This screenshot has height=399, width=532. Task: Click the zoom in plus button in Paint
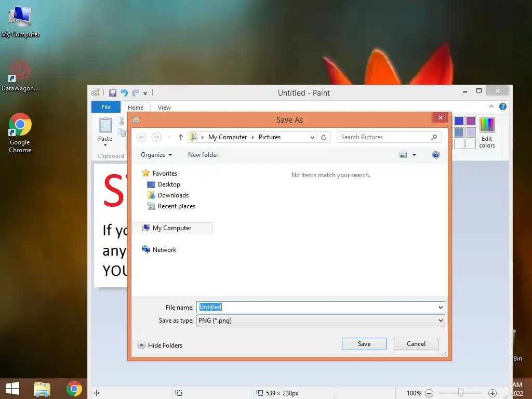(x=493, y=393)
